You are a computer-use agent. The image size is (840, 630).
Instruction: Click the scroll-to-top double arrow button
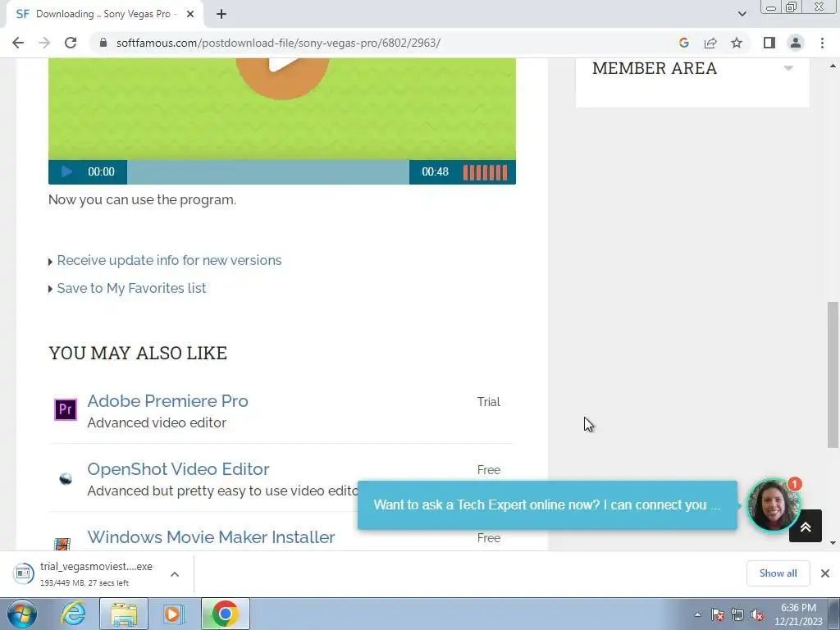click(x=806, y=526)
